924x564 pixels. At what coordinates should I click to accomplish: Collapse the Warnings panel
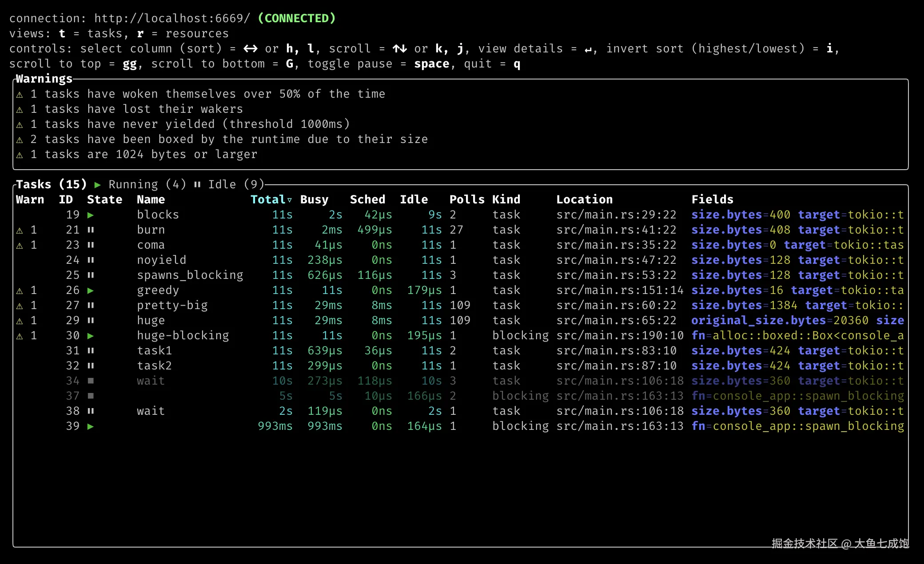[x=44, y=79]
